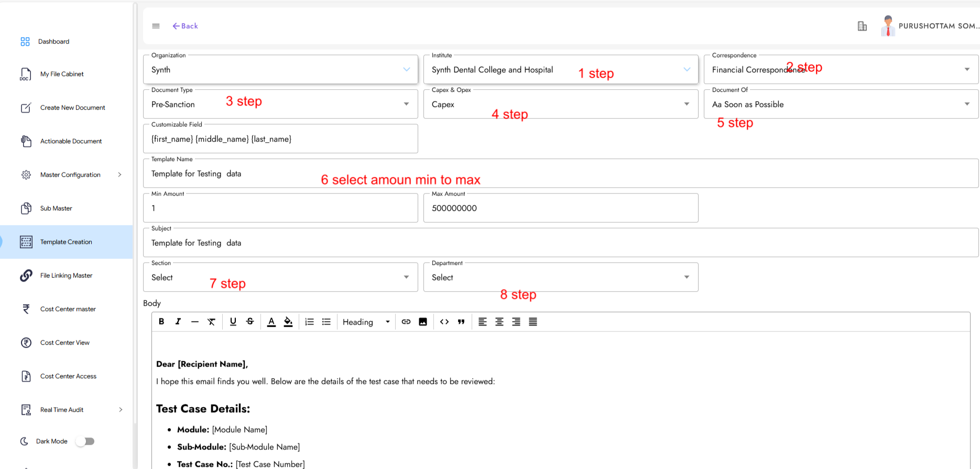Open the Department dropdown
This screenshot has width=980, height=469.
[x=561, y=277]
